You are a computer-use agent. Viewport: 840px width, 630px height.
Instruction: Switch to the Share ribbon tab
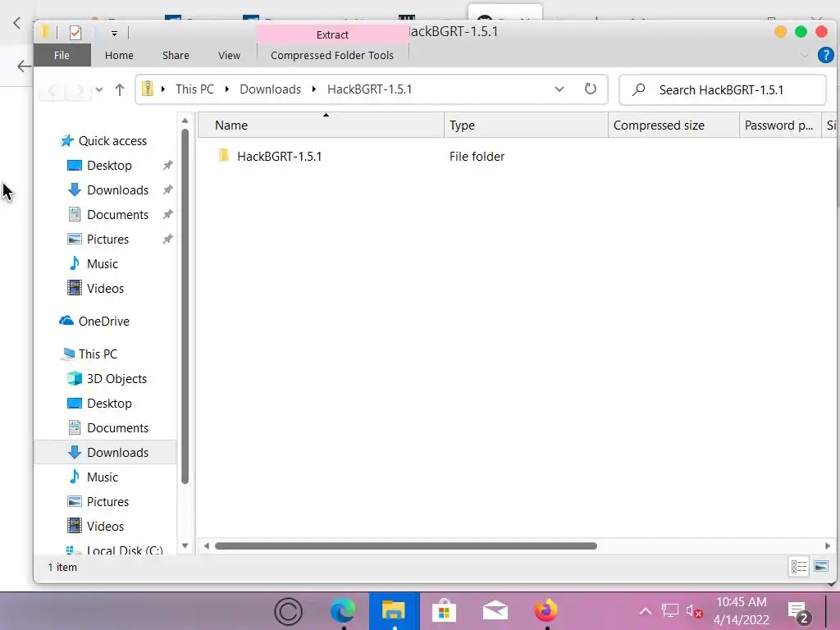coord(176,55)
